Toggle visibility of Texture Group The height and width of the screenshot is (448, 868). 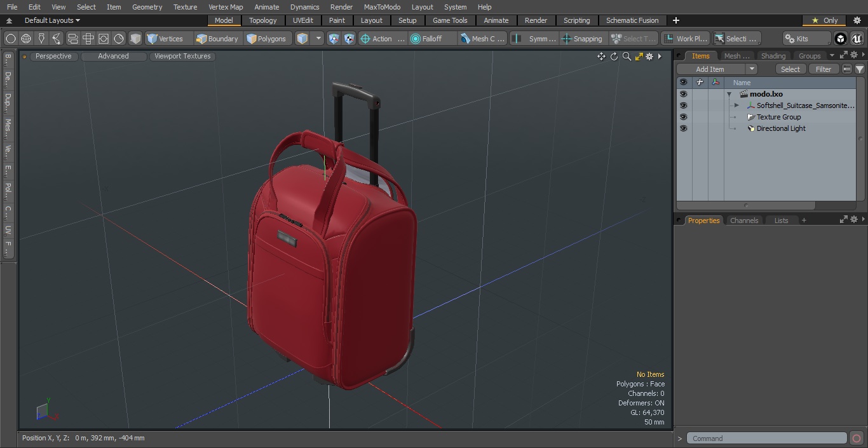(x=683, y=117)
